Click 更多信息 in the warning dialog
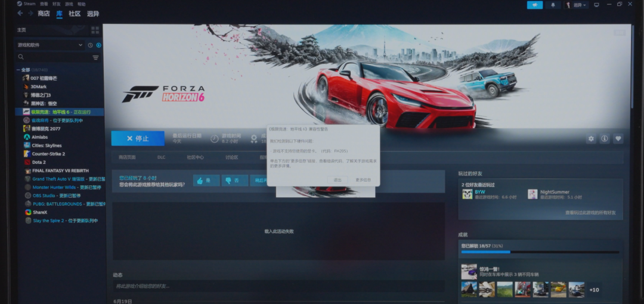Image resolution: width=644 pixels, height=304 pixels. click(364, 180)
